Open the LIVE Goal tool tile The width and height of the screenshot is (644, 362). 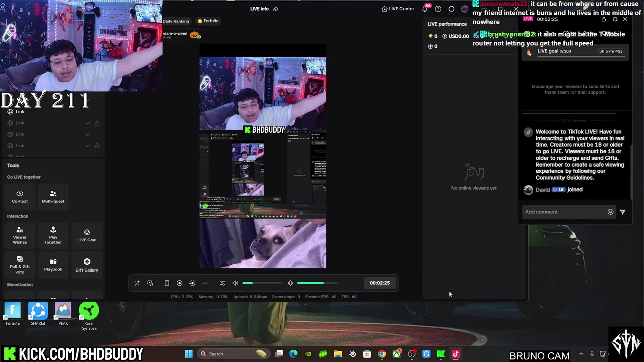tap(87, 236)
